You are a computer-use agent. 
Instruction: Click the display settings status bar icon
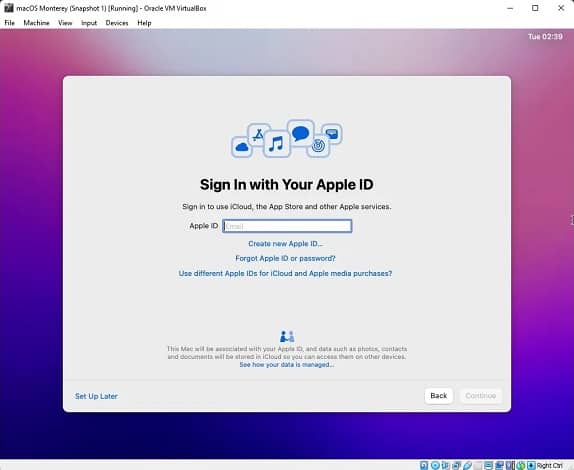pyautogui.click(x=488, y=465)
